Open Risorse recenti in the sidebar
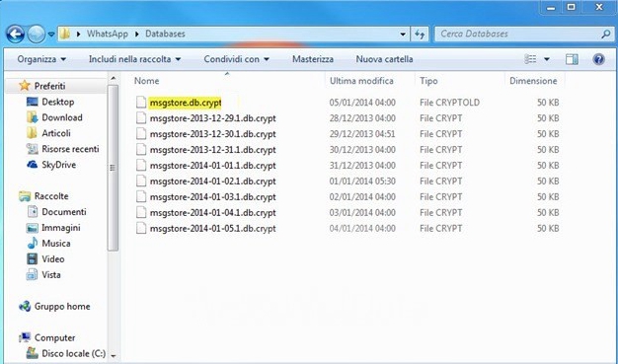The height and width of the screenshot is (364, 618). [70, 149]
